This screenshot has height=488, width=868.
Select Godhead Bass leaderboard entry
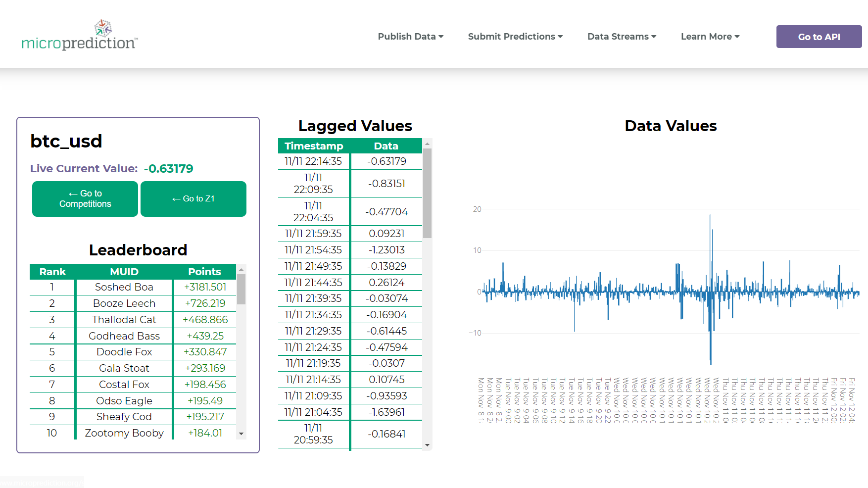(x=124, y=336)
